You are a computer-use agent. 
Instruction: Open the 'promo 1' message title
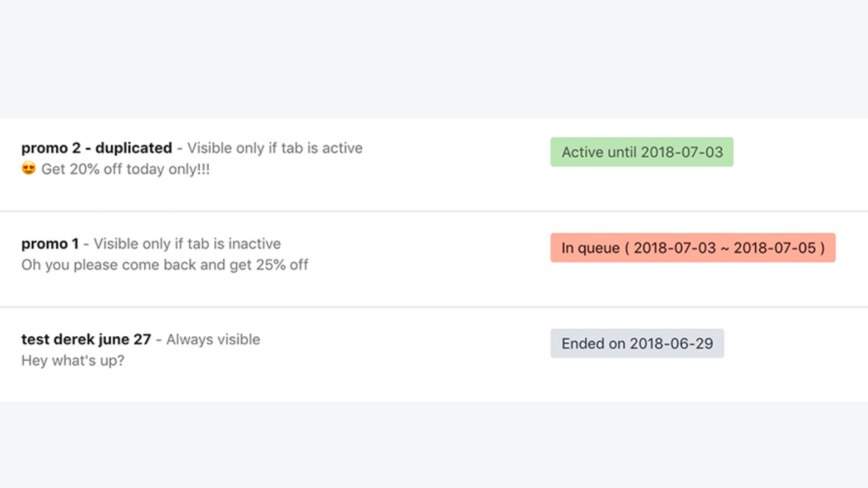coord(50,243)
